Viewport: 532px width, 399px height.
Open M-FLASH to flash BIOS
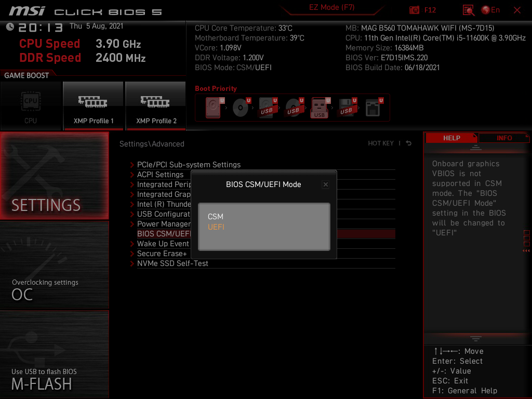click(x=54, y=354)
